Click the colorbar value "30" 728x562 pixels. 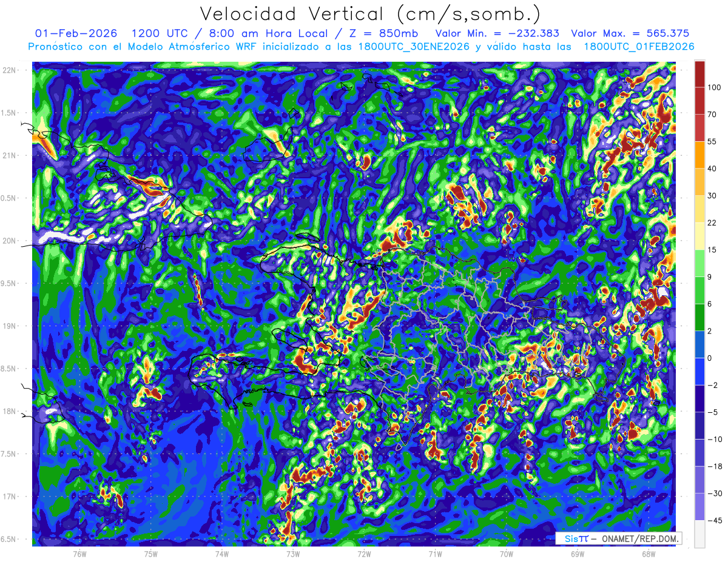[x=712, y=195]
